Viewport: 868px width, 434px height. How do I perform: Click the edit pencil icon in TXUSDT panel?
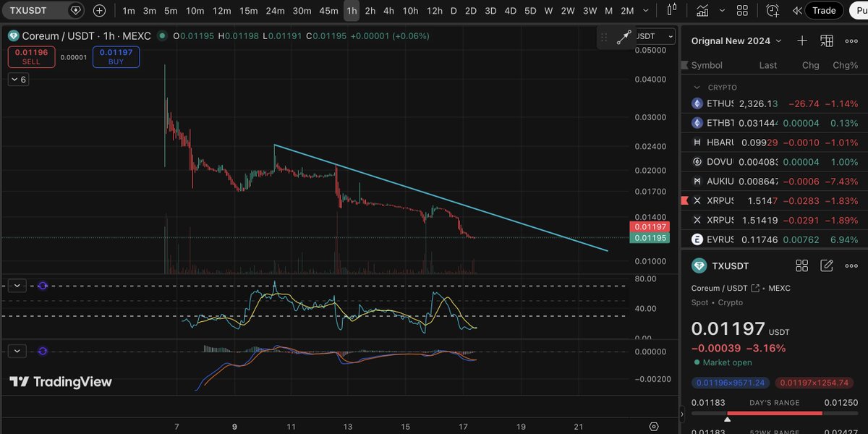point(827,265)
